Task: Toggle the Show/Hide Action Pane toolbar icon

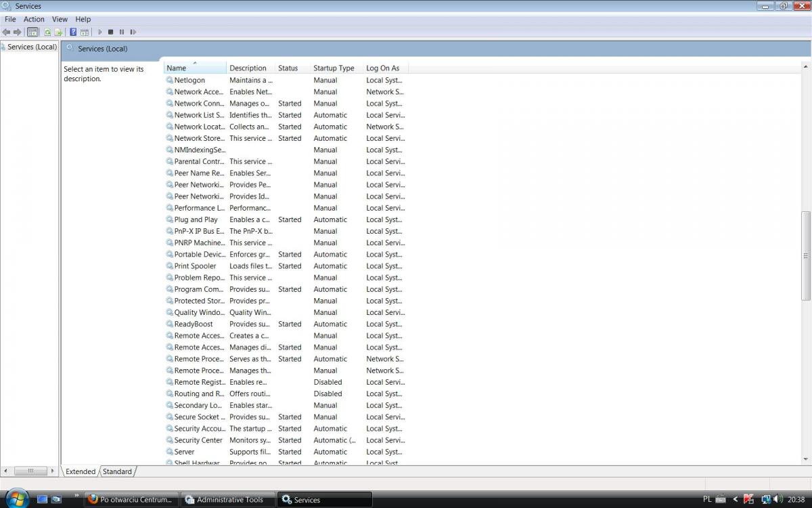Action: (x=85, y=32)
